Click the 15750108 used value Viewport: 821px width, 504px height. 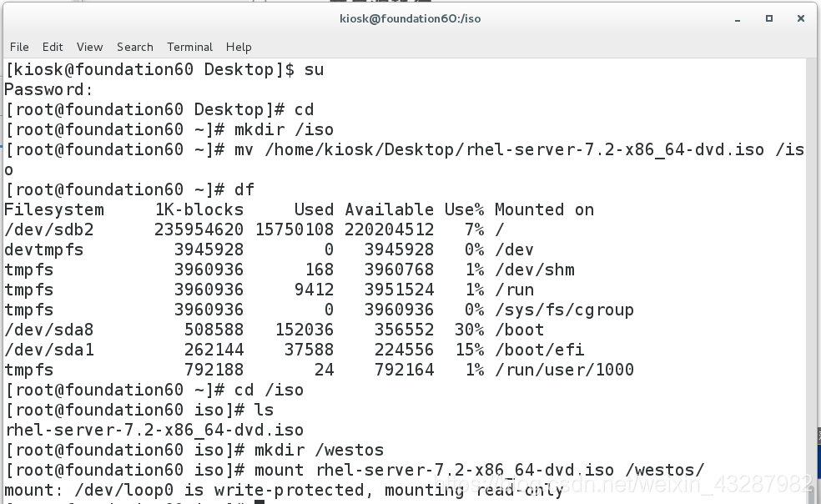click(295, 229)
